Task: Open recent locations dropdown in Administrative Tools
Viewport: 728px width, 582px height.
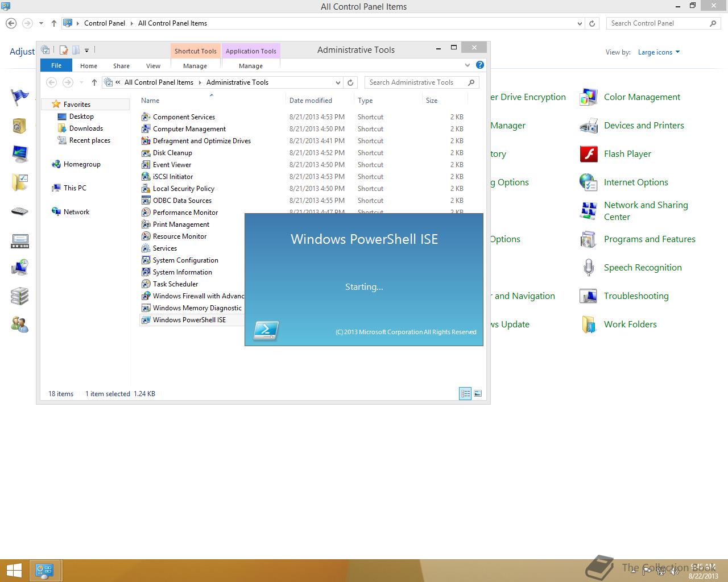Action: click(x=81, y=82)
